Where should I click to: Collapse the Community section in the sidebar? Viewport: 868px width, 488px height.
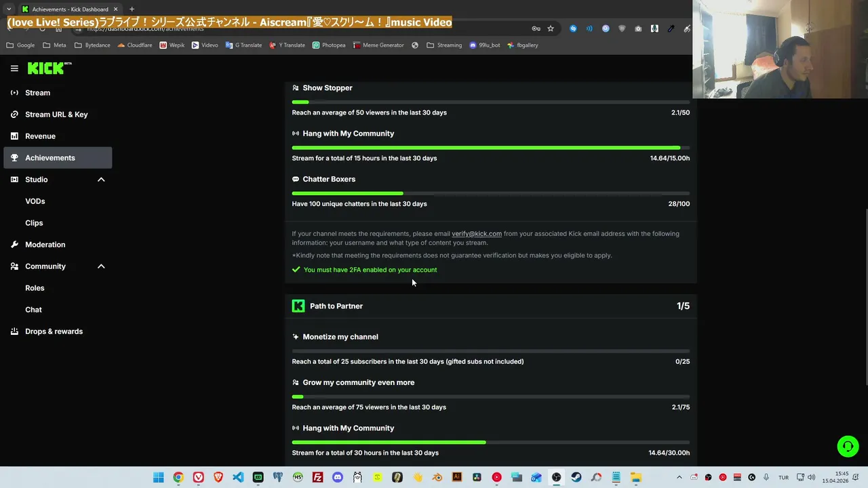pyautogui.click(x=101, y=266)
